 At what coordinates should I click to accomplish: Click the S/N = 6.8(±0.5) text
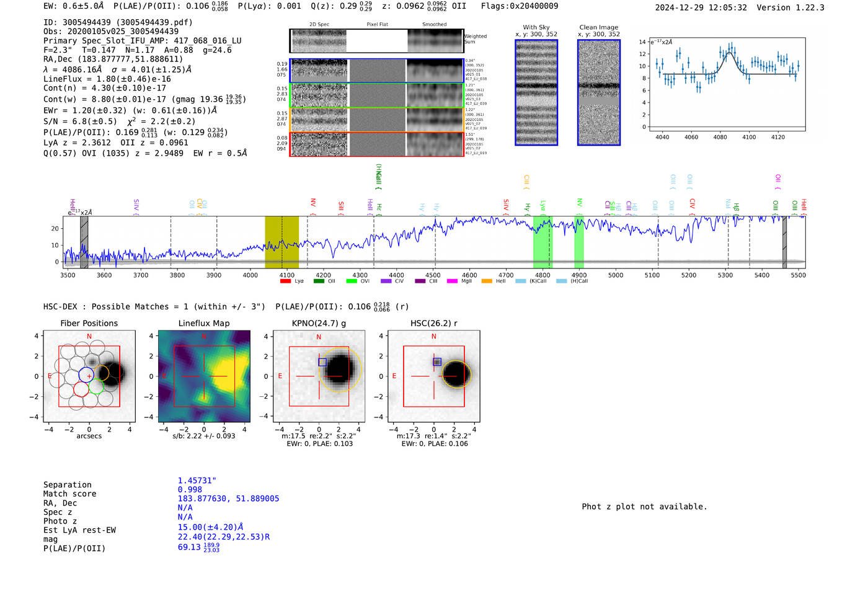(x=80, y=122)
